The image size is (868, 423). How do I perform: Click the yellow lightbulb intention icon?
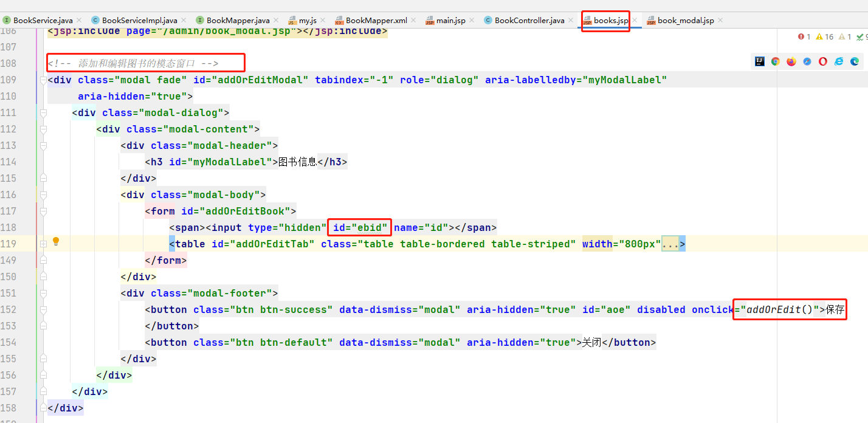[x=56, y=241]
